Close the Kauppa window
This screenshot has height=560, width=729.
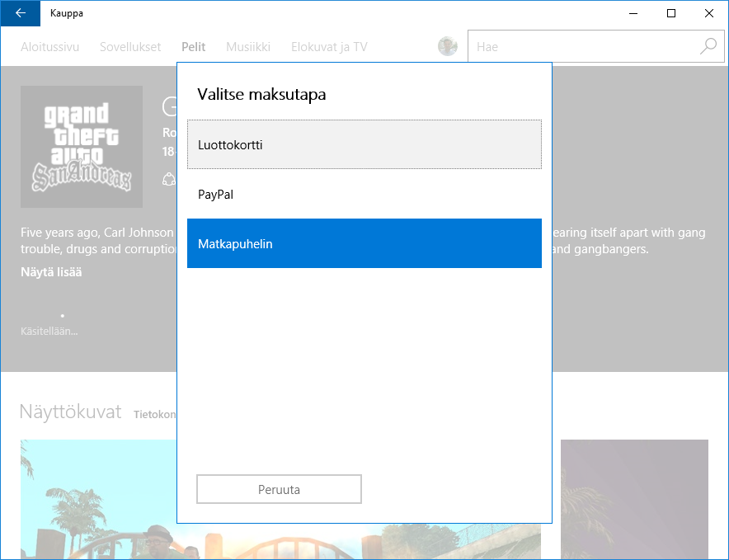click(709, 13)
